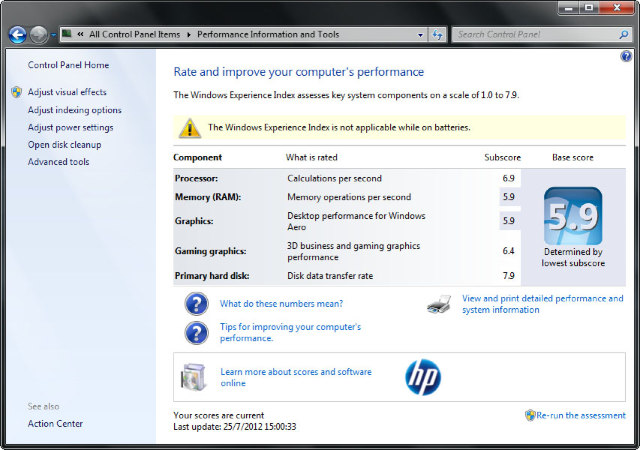Select 'Adjust power settings' in sidebar

tap(70, 127)
